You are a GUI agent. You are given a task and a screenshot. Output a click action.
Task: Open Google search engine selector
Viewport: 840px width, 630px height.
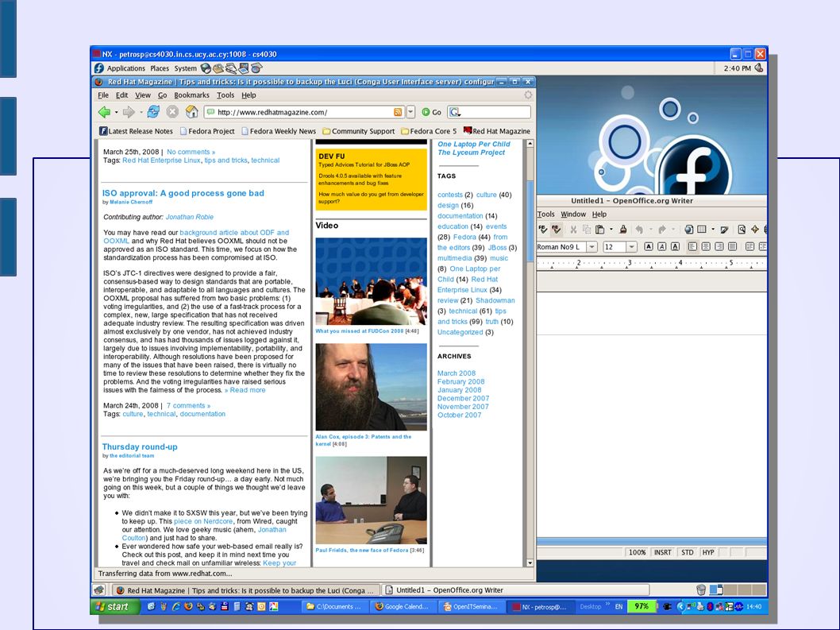(x=455, y=112)
